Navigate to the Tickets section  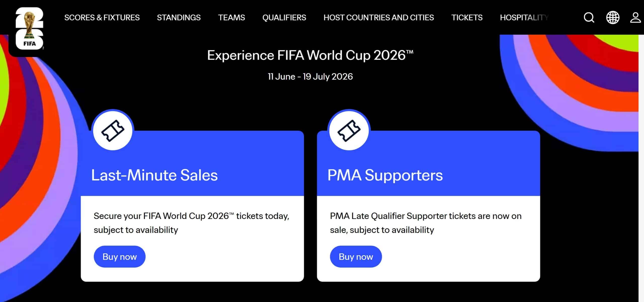[x=467, y=18]
